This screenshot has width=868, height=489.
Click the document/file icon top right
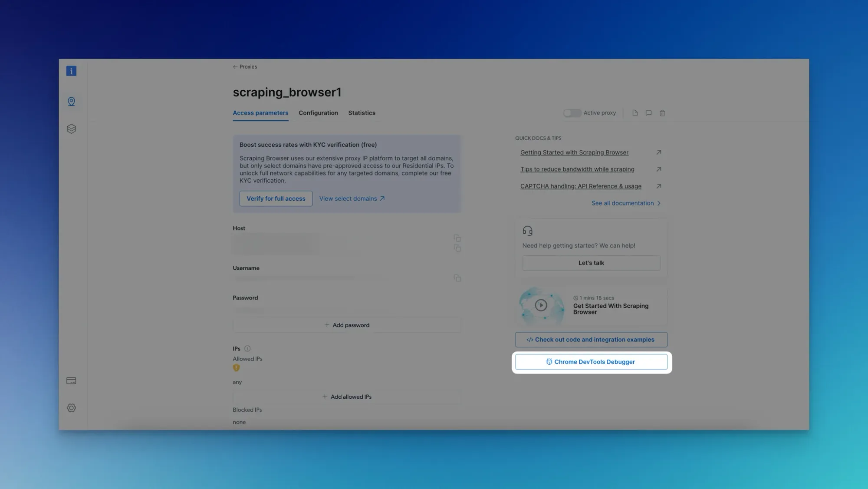click(635, 113)
